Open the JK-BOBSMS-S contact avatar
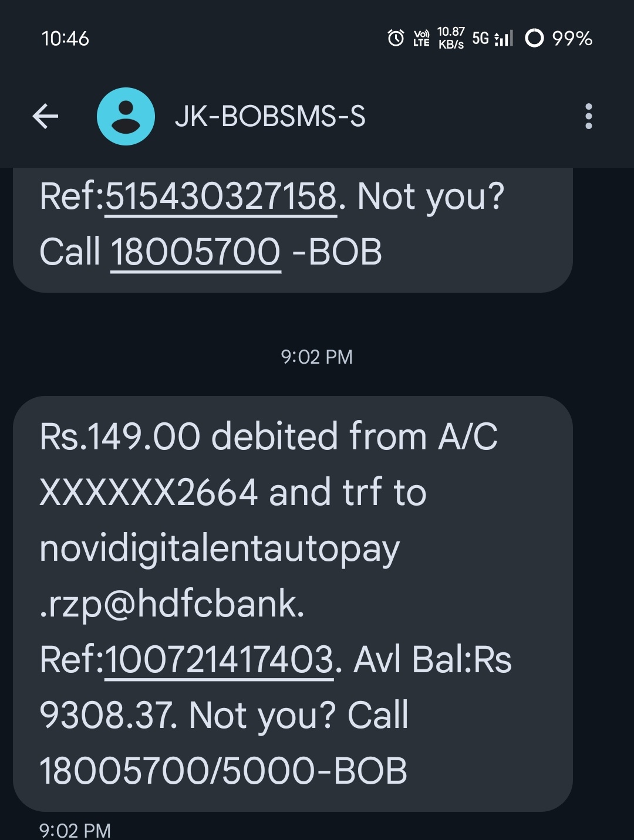Screen dimensions: 634x840 [x=126, y=116]
